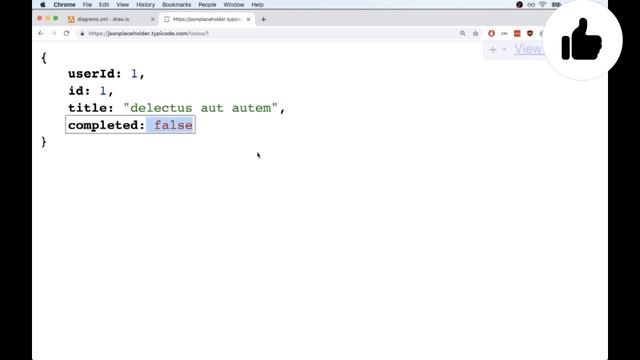Click the id key in JSON
The width and height of the screenshot is (640, 360).
coord(79,91)
